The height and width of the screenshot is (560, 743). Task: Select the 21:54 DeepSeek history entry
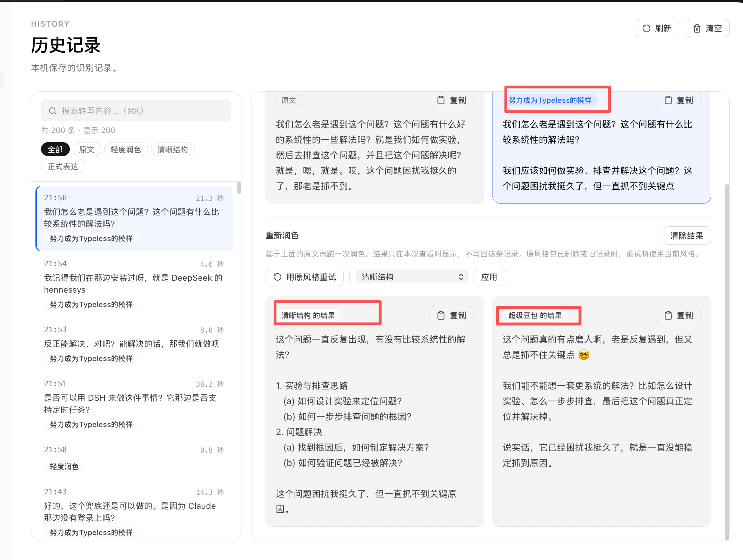click(x=134, y=284)
